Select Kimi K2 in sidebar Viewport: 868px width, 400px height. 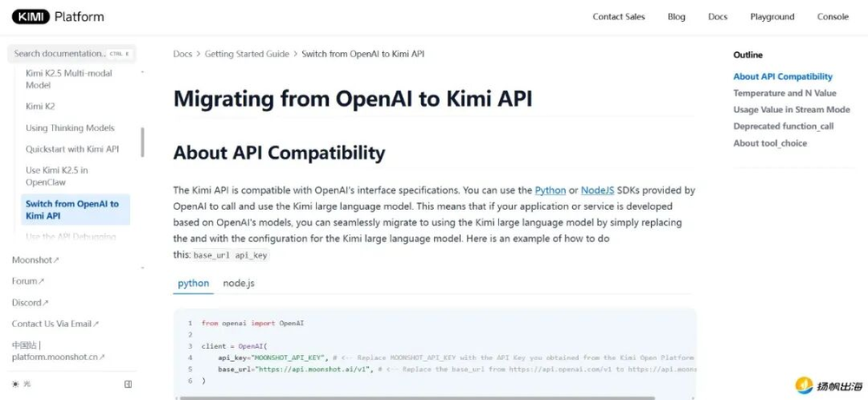40,106
